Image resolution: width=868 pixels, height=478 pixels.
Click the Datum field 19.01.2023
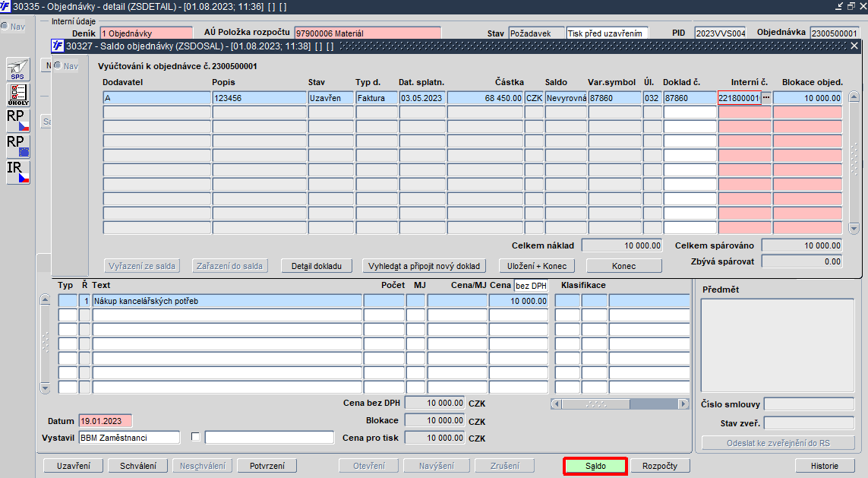pyautogui.click(x=106, y=421)
